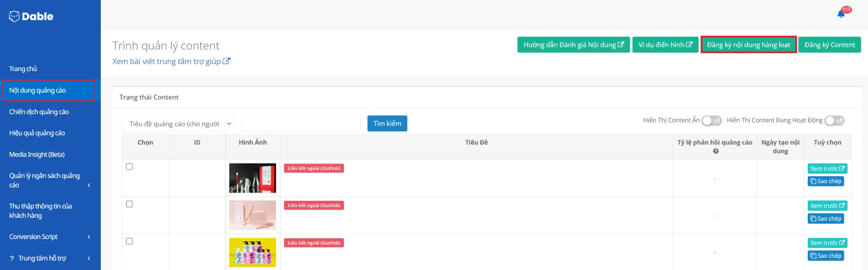Click Sao chép in second row

click(826, 219)
